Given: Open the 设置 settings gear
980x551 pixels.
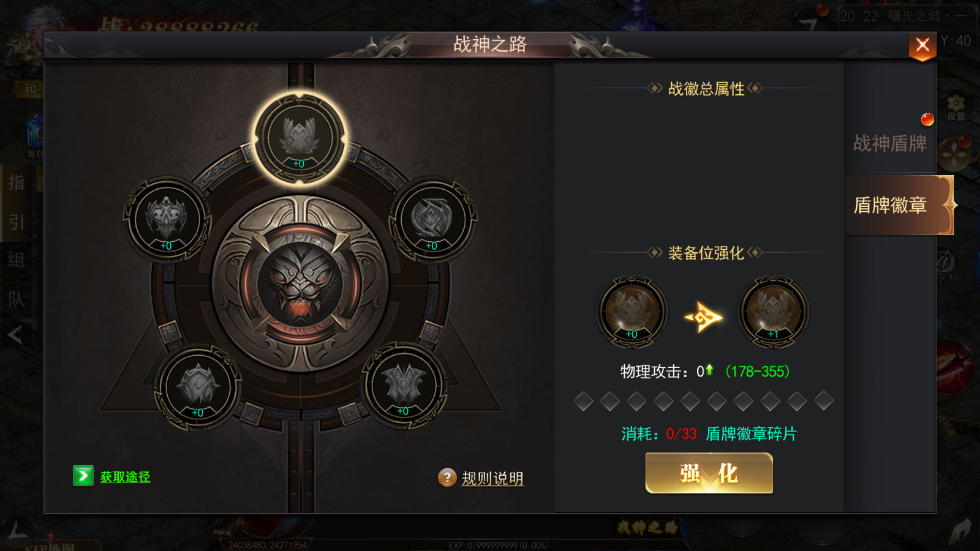Looking at the screenshot, I should (x=956, y=107).
